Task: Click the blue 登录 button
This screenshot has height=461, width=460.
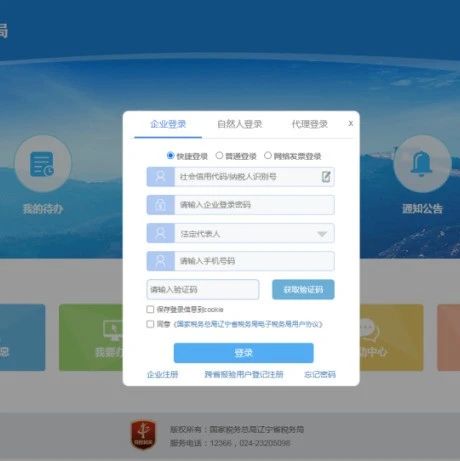Action: (244, 353)
